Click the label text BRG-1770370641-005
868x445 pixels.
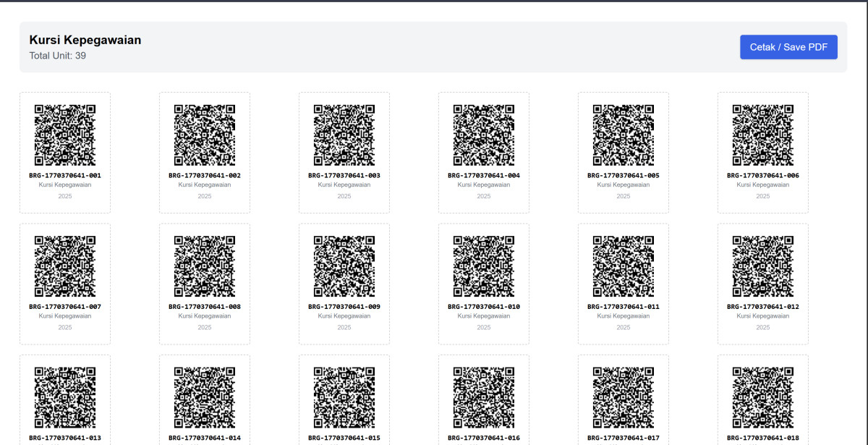(x=624, y=176)
